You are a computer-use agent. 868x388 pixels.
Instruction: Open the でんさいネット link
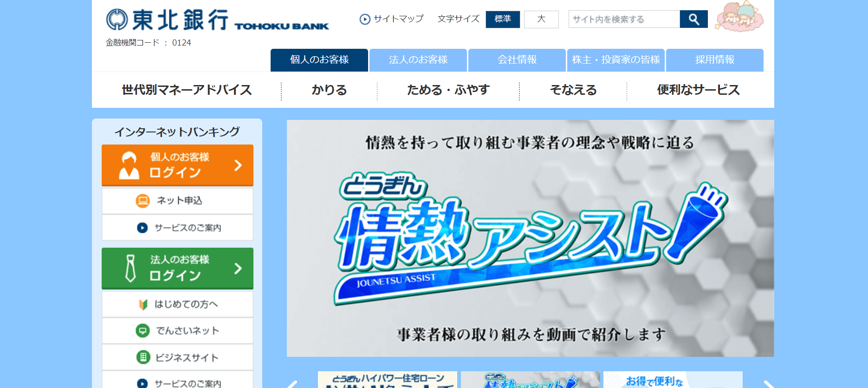[177, 331]
